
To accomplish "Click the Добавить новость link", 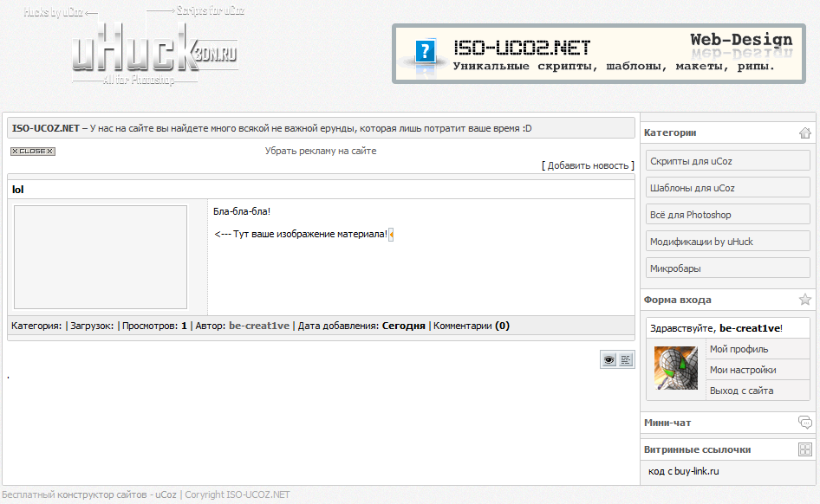I will coord(588,165).
